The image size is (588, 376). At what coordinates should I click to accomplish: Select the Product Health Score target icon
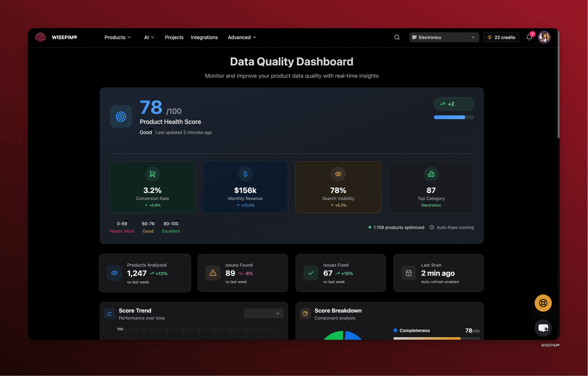[121, 116]
